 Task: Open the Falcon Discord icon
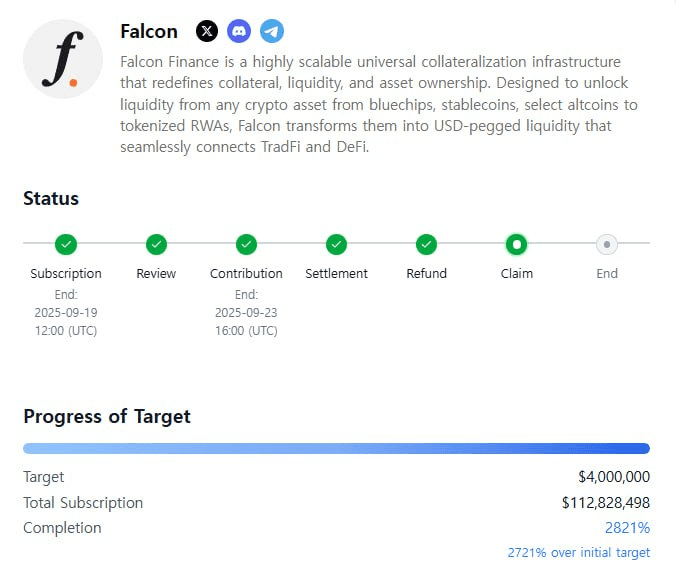[x=239, y=31]
